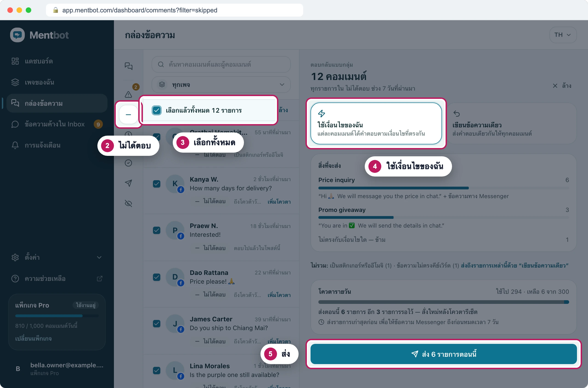The width and height of the screenshot is (588, 388).
Task: Open กล่องข้อความ in the sidebar
Action: click(x=57, y=103)
